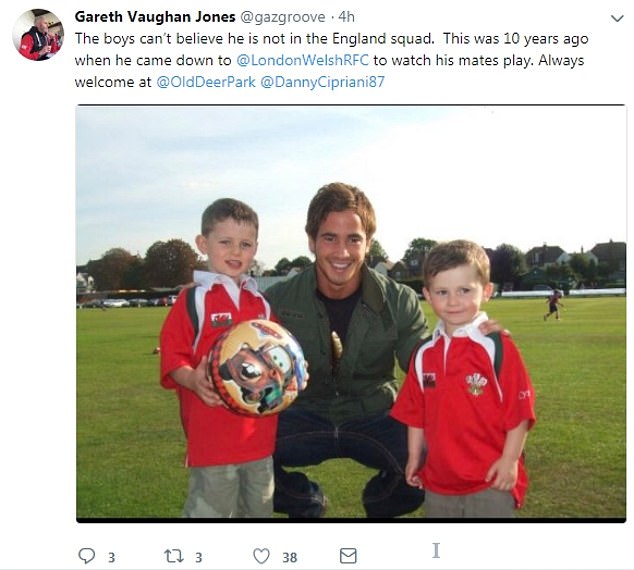
Task: Click the @gazgroove handle
Action: click(283, 17)
